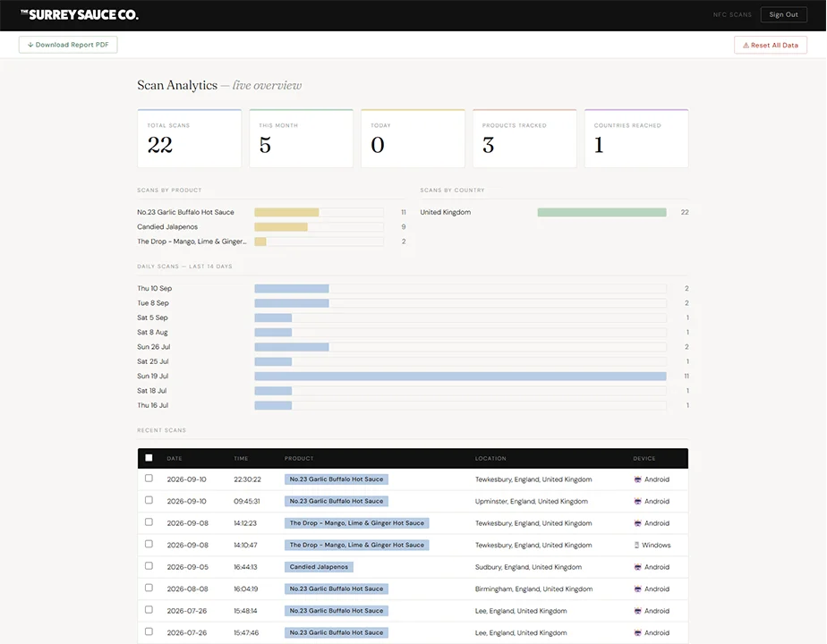
Task: Click the Android icon in the 14:12:23 row
Action: pos(637,523)
